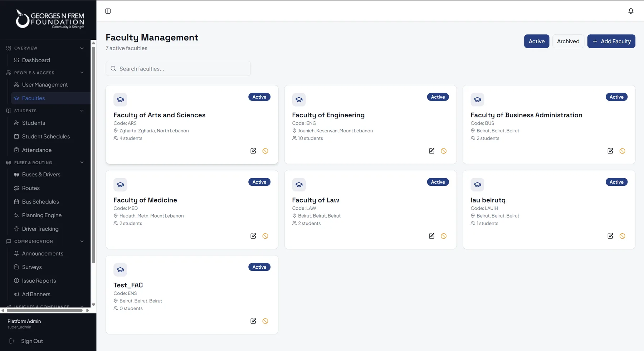Collapse the Students sidebar section

pyautogui.click(x=45, y=111)
